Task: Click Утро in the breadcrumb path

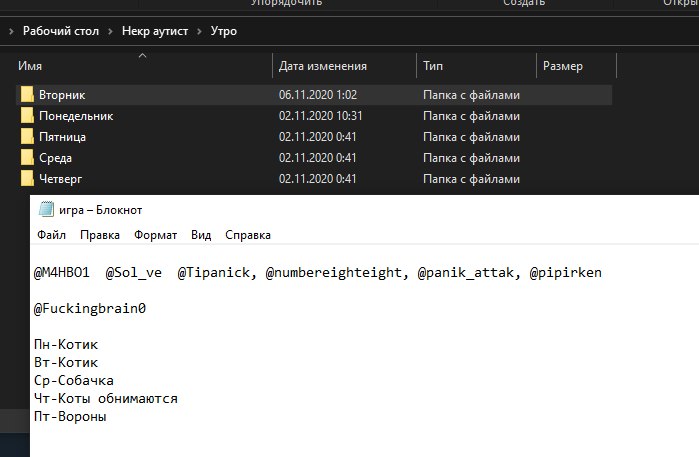Action: coord(224,31)
